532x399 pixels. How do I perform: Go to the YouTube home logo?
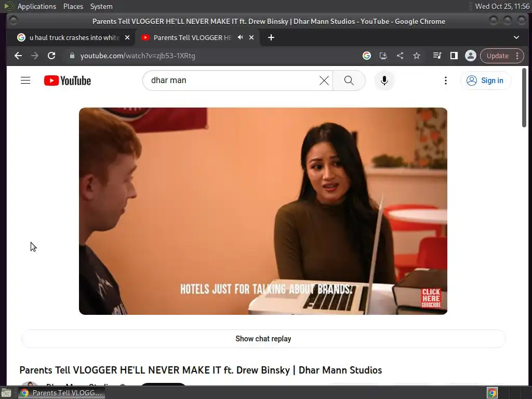tap(68, 81)
